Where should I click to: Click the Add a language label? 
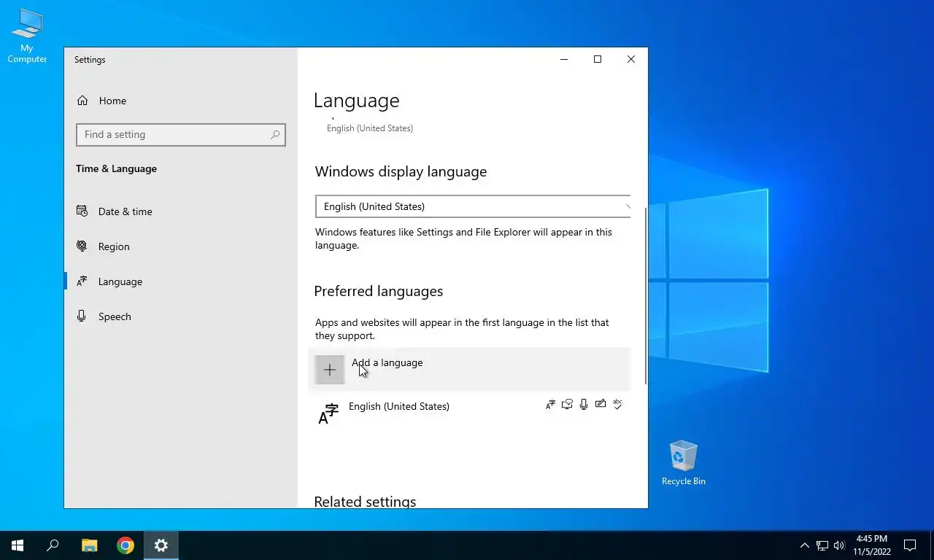387,362
